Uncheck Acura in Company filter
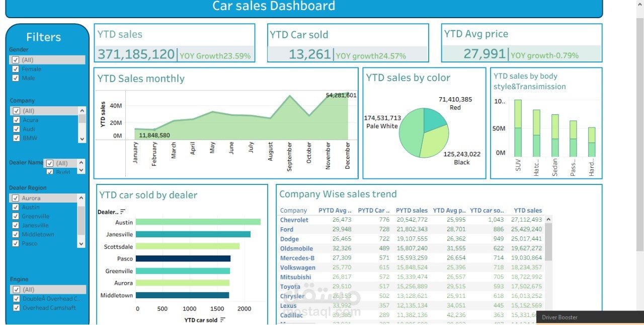644x325 pixels. point(16,120)
